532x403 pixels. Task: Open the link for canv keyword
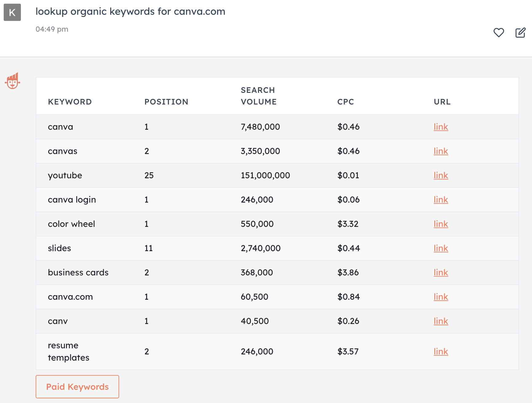(x=441, y=321)
